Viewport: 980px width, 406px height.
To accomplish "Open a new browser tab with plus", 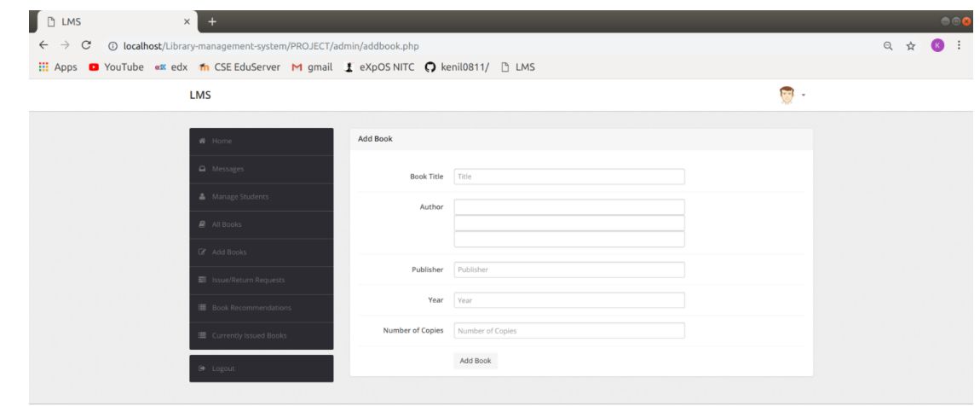I will coord(212,21).
